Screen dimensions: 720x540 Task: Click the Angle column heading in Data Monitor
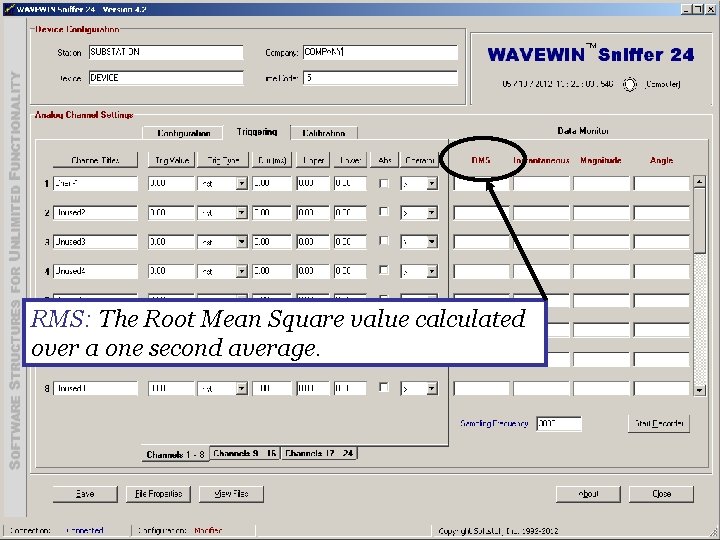[x=661, y=160]
